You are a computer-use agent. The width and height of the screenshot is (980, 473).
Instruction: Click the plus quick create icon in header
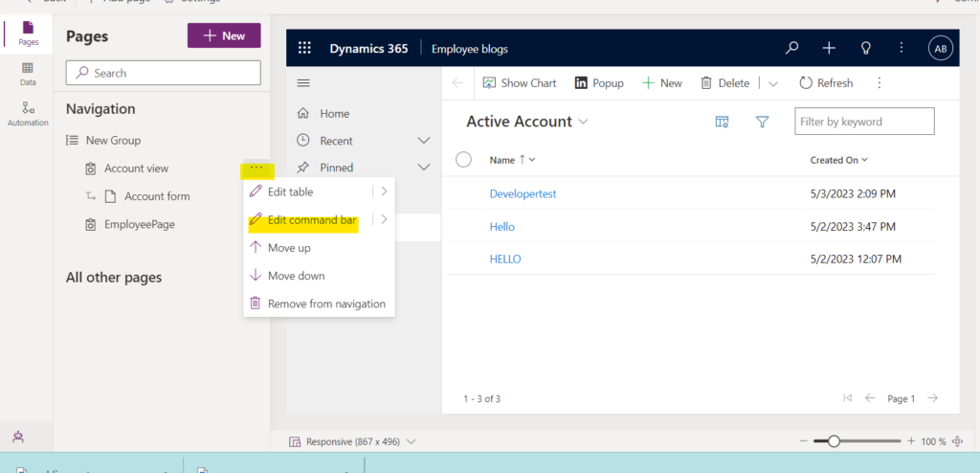(829, 48)
